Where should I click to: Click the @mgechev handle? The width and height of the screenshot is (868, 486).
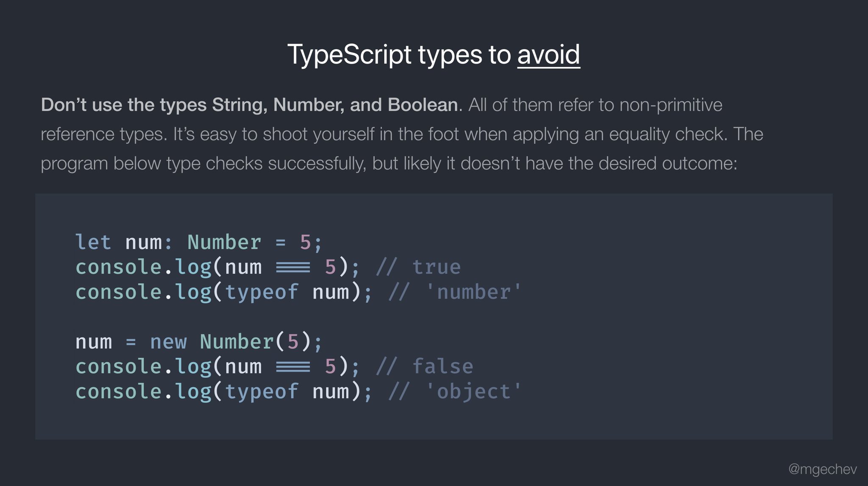(x=822, y=469)
